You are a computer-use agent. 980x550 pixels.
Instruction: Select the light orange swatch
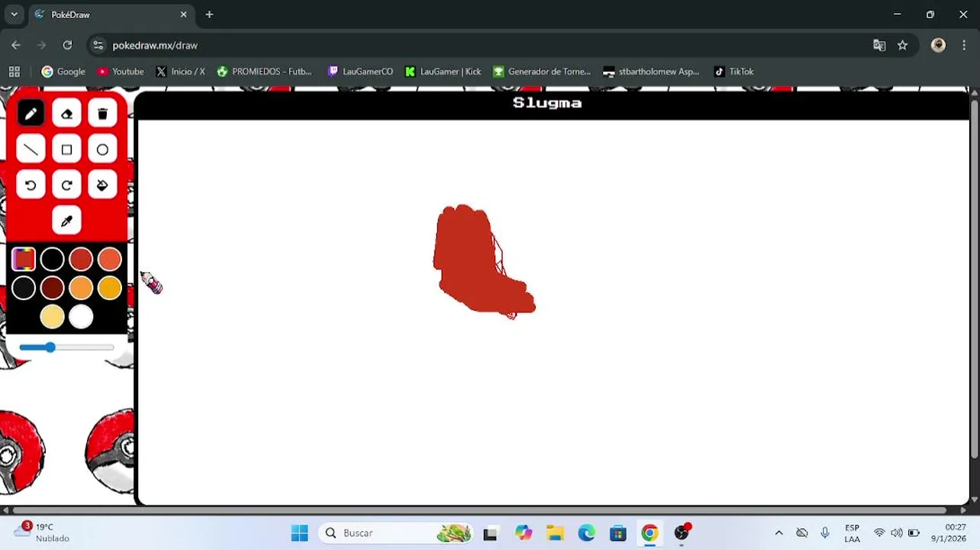[x=81, y=288]
